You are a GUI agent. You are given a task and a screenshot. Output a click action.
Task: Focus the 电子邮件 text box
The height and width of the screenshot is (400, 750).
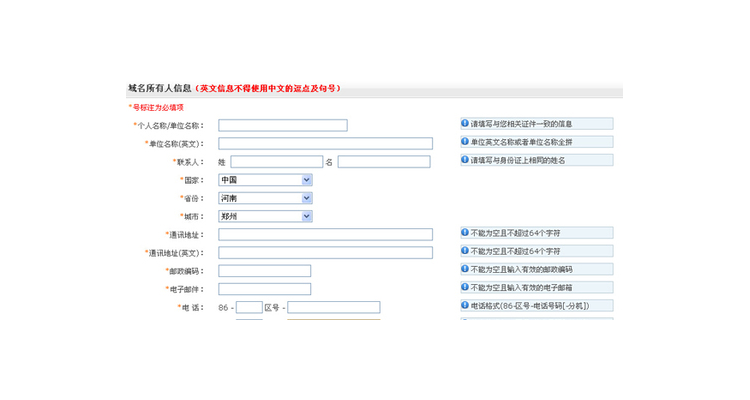[x=265, y=289]
